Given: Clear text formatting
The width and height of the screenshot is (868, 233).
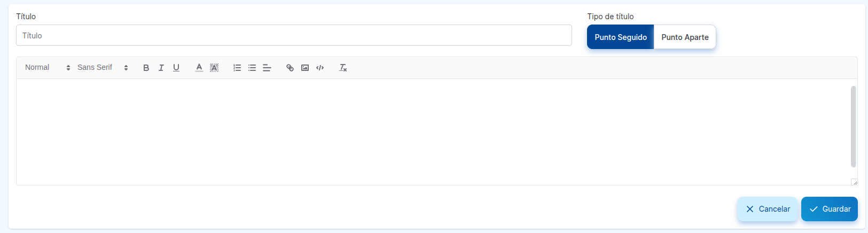Looking at the screenshot, I should pyautogui.click(x=343, y=68).
